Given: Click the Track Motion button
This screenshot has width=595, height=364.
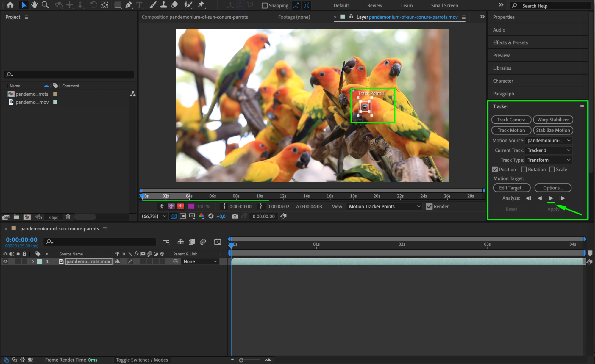Looking at the screenshot, I should [x=511, y=130].
